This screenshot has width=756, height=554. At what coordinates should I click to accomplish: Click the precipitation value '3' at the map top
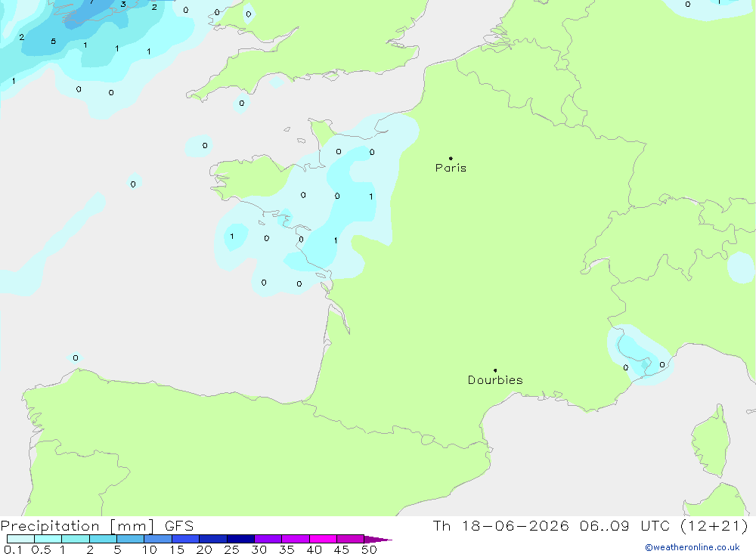click(x=123, y=5)
